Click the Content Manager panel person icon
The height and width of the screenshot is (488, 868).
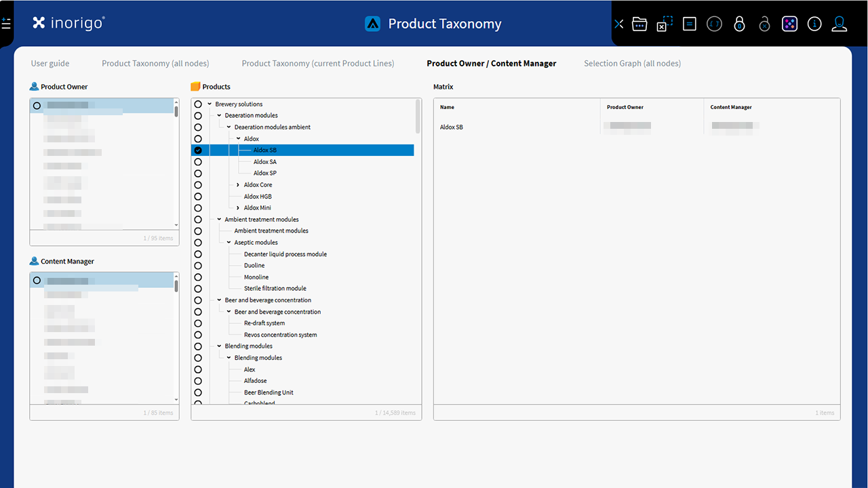pyautogui.click(x=34, y=261)
